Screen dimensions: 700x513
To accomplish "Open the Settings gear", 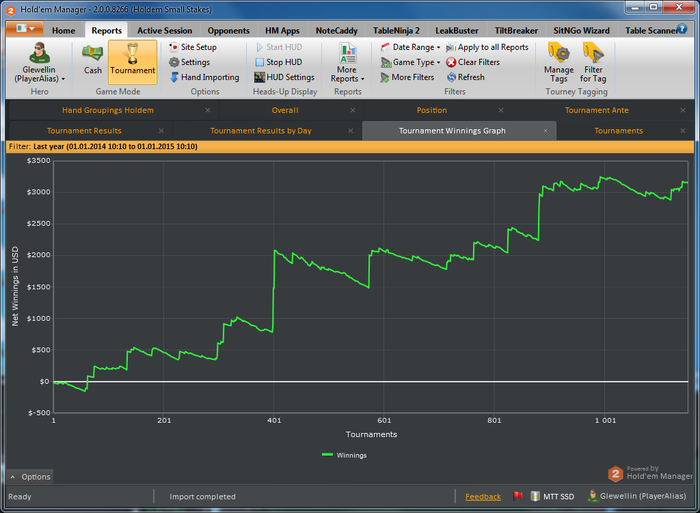I will click(x=189, y=62).
